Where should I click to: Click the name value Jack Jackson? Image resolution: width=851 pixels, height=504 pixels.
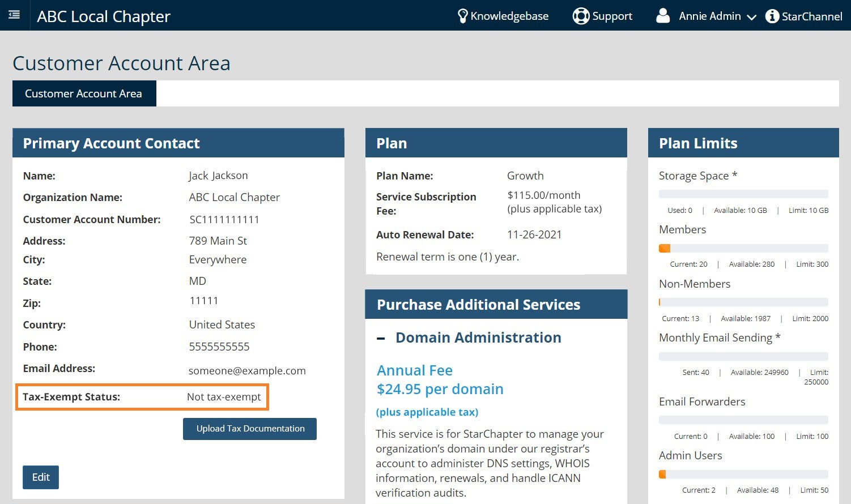(218, 176)
